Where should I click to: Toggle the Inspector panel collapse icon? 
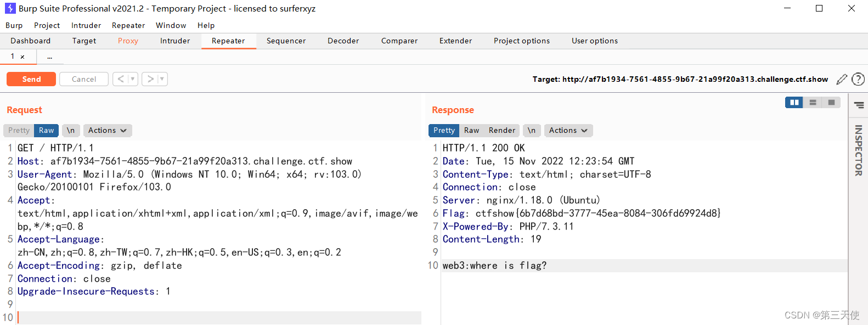click(x=859, y=105)
